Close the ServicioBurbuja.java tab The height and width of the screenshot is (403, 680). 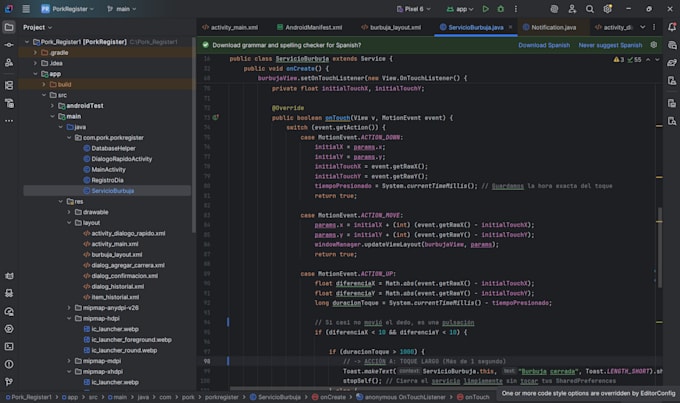pos(510,27)
